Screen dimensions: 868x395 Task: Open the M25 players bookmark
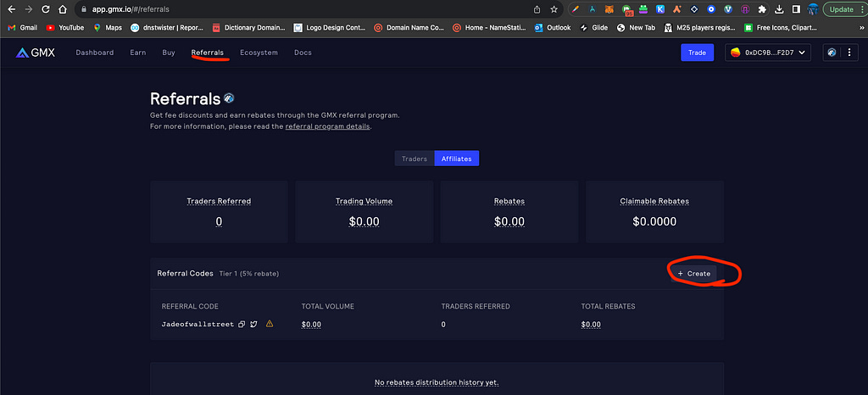pos(699,27)
